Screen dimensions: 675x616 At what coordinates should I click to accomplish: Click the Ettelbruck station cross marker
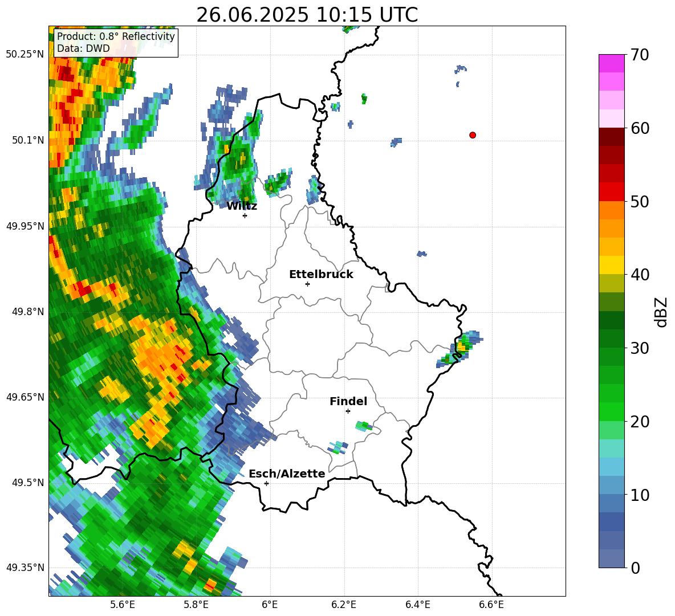click(x=307, y=284)
